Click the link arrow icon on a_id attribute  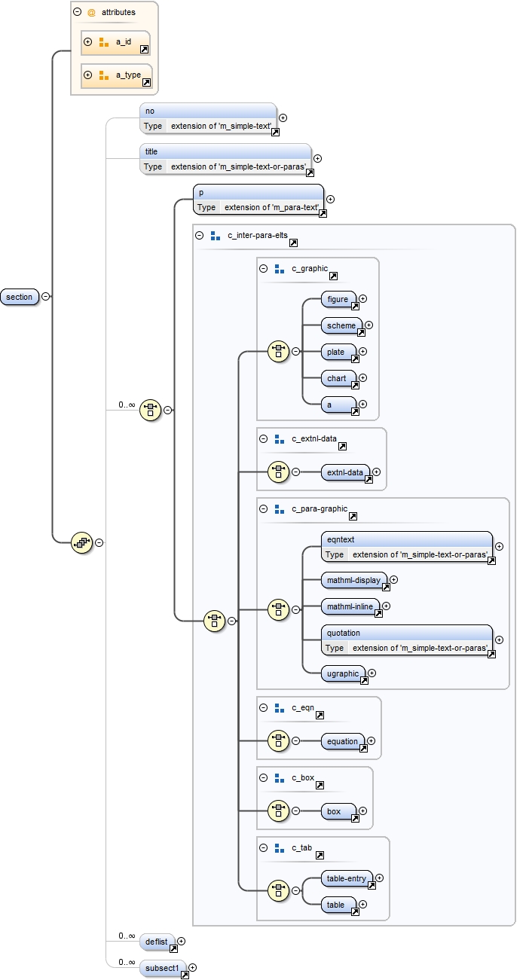click(x=145, y=49)
